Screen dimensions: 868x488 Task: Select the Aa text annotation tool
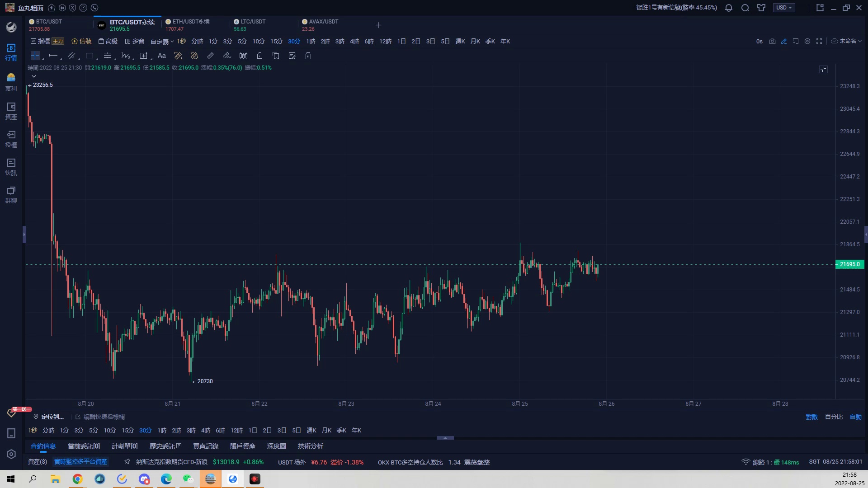point(161,56)
